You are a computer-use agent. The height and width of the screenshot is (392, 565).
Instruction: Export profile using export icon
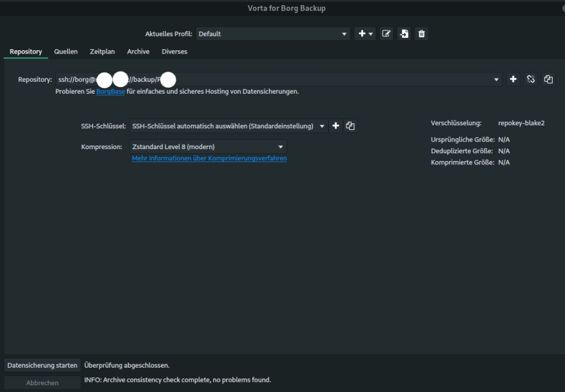tap(404, 34)
